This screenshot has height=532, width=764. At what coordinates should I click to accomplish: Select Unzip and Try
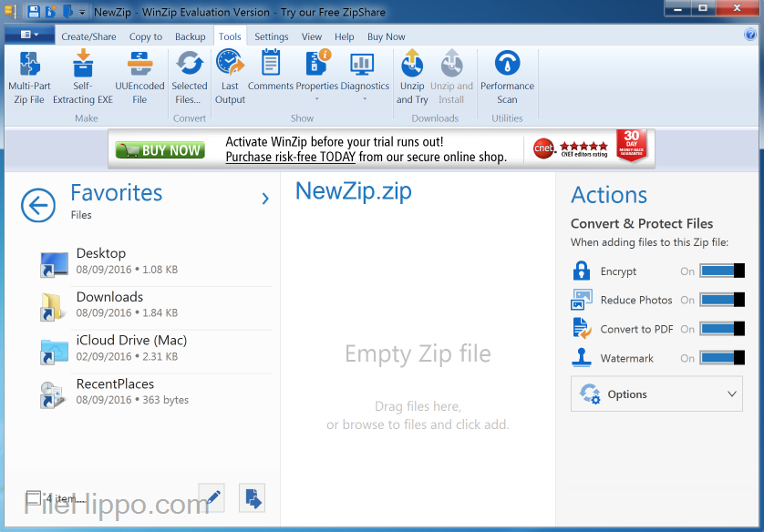[x=412, y=77]
